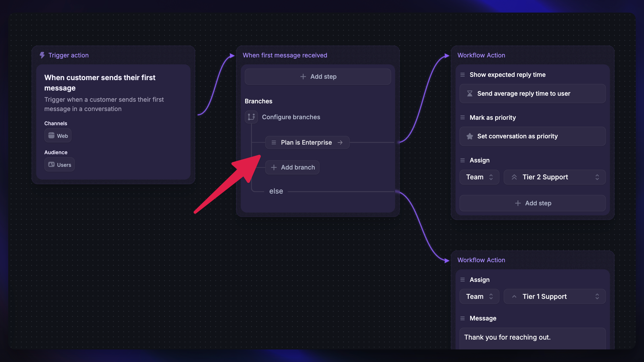Open the Plan is Enterprise branch

pyautogui.click(x=307, y=142)
